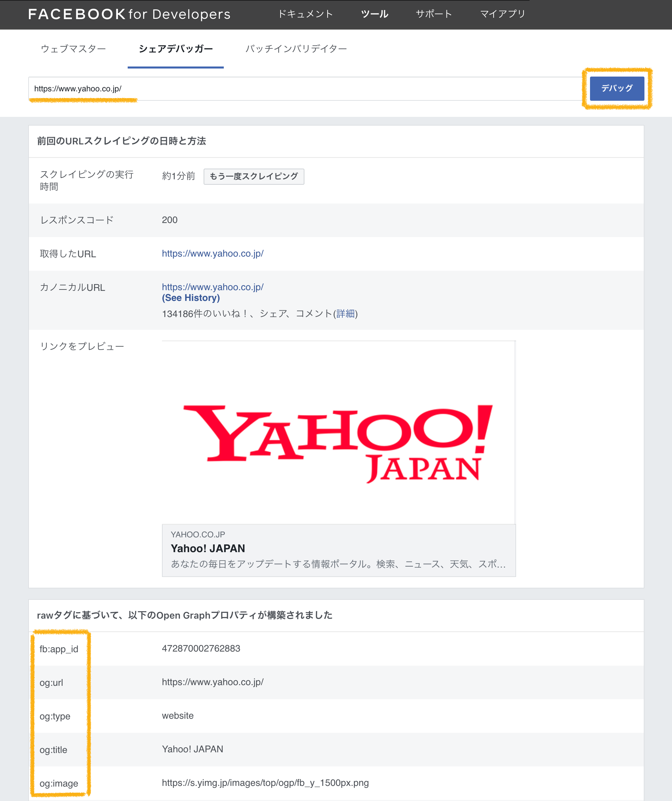Click the YAHOO.CO.JP domain label in preview
Screen dimensions: 672x801
(198, 534)
